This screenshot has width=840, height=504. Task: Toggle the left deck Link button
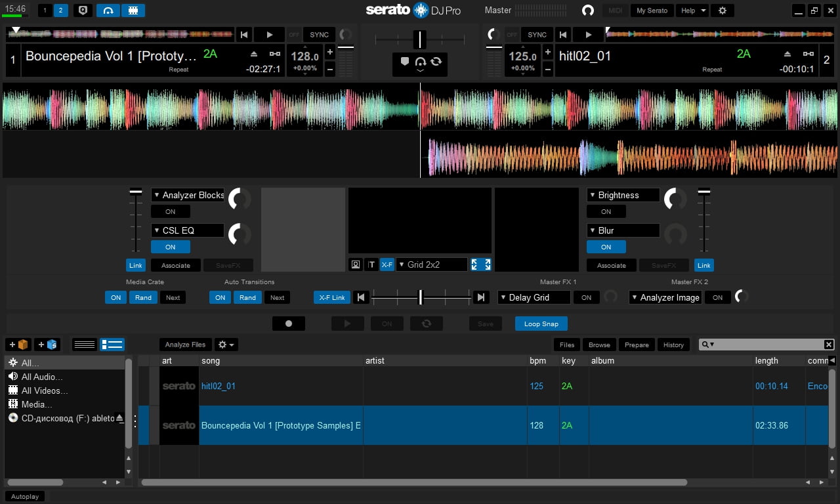click(x=136, y=265)
